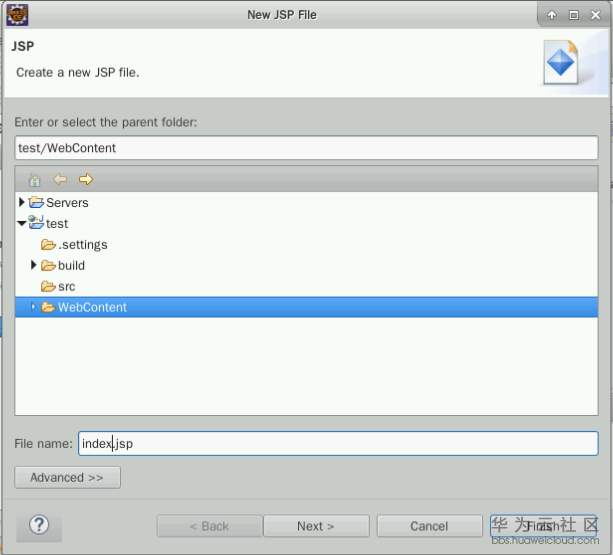Image resolution: width=613 pixels, height=555 pixels.
Task: Close the New JSP File dialog
Action: [x=595, y=15]
